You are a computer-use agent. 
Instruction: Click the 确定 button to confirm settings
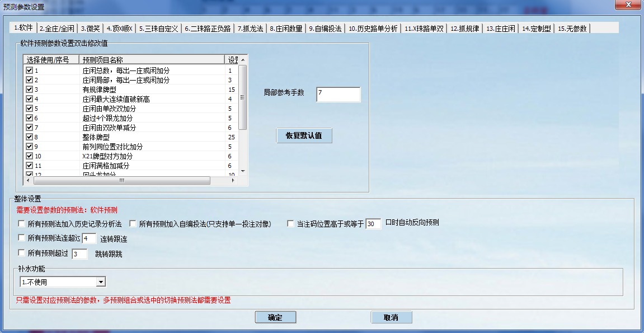275,317
